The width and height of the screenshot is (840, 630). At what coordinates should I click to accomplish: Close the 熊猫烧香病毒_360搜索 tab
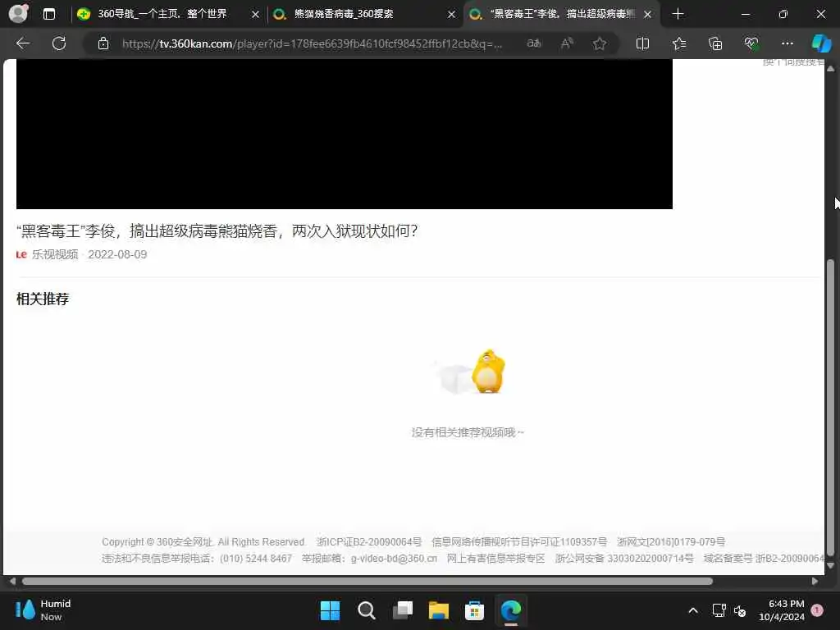(x=452, y=15)
